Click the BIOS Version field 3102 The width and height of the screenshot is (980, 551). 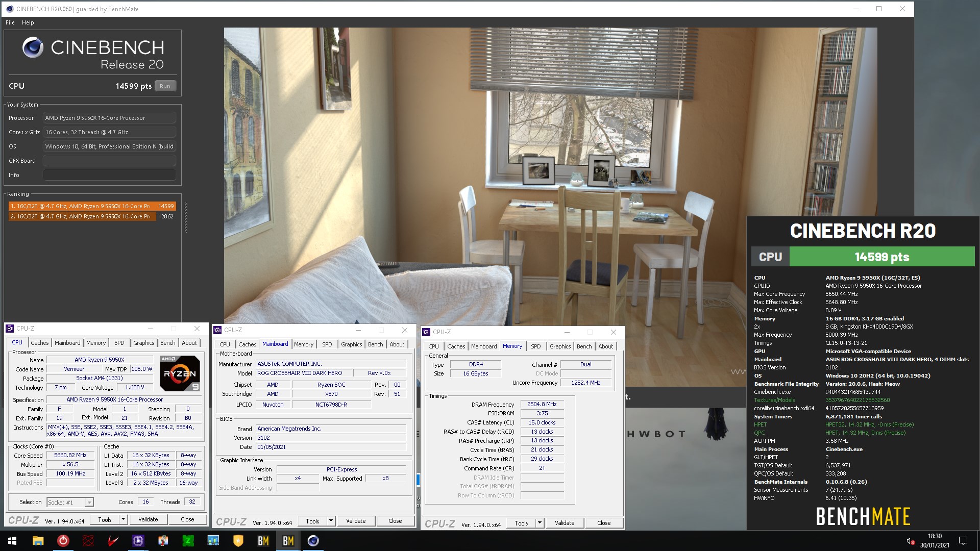[x=331, y=438]
